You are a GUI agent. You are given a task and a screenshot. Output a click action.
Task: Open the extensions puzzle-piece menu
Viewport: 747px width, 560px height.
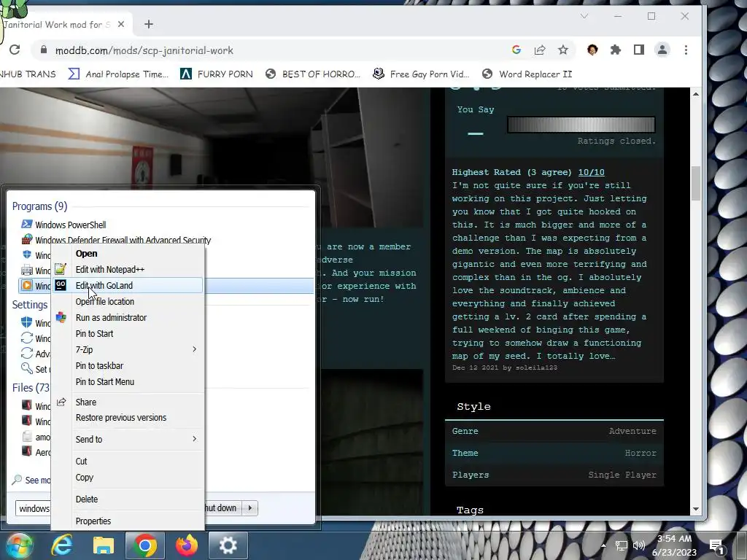point(616,50)
